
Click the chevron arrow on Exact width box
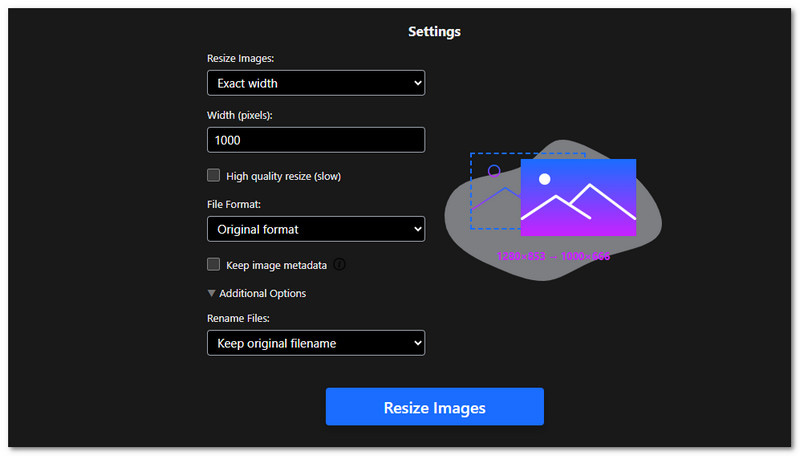point(417,83)
